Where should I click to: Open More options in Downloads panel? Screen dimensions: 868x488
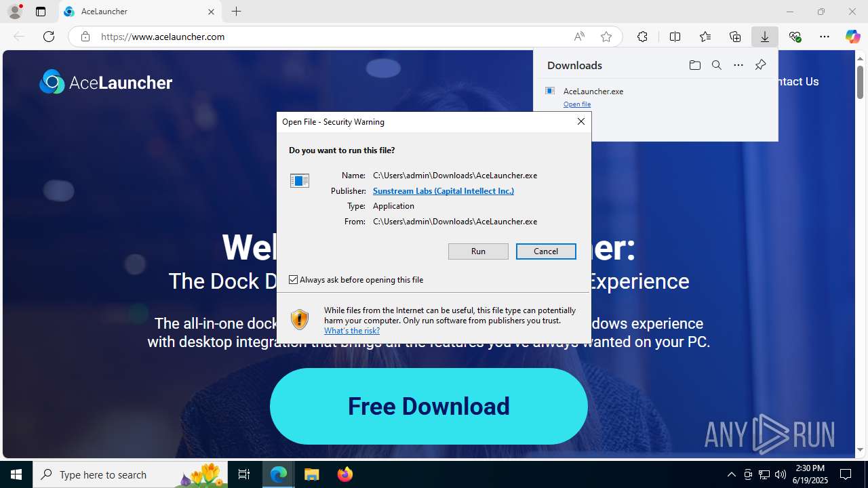coord(738,65)
